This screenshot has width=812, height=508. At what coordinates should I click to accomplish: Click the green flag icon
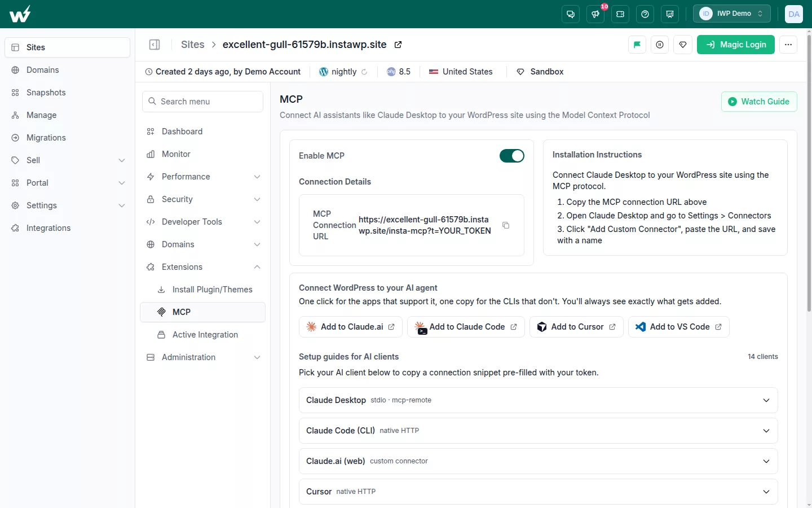coord(637,45)
